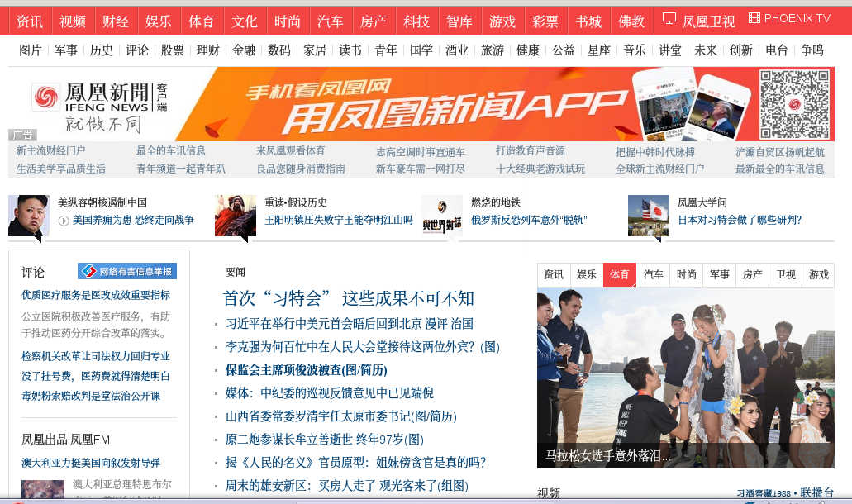
Task: Click the 马拉松女选手意外落泪 photo caption
Action: point(608,455)
